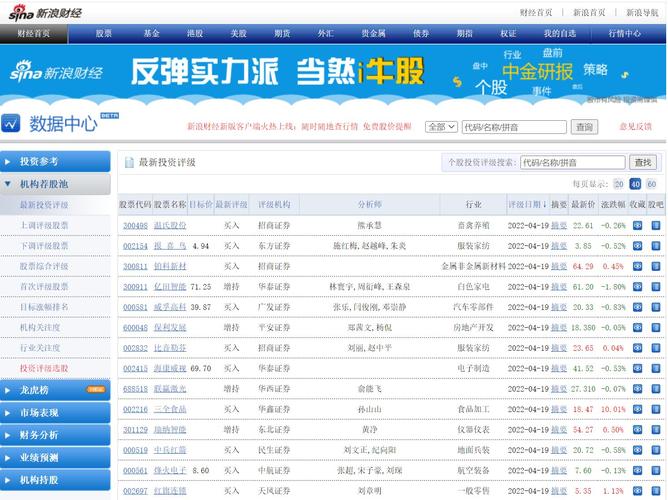Viewport: 668px width, 500px height.
Task: Click the favorite eye icon for stock 000581
Action: [x=637, y=307]
